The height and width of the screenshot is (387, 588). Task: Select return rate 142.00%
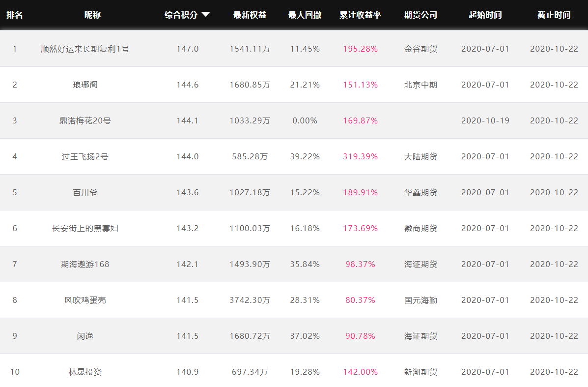pos(361,372)
